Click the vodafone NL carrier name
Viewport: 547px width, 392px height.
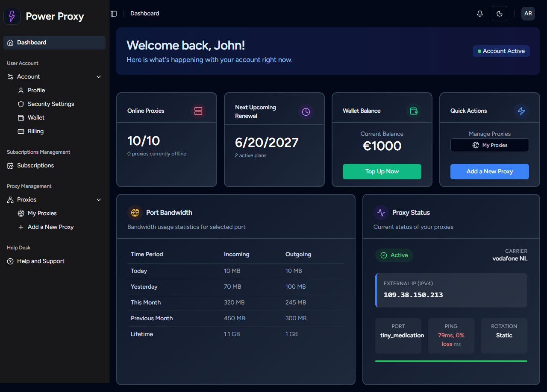[510, 259]
